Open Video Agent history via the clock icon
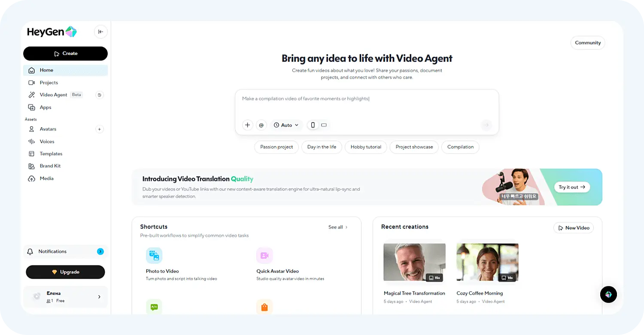This screenshot has height=335, width=644. pos(100,94)
